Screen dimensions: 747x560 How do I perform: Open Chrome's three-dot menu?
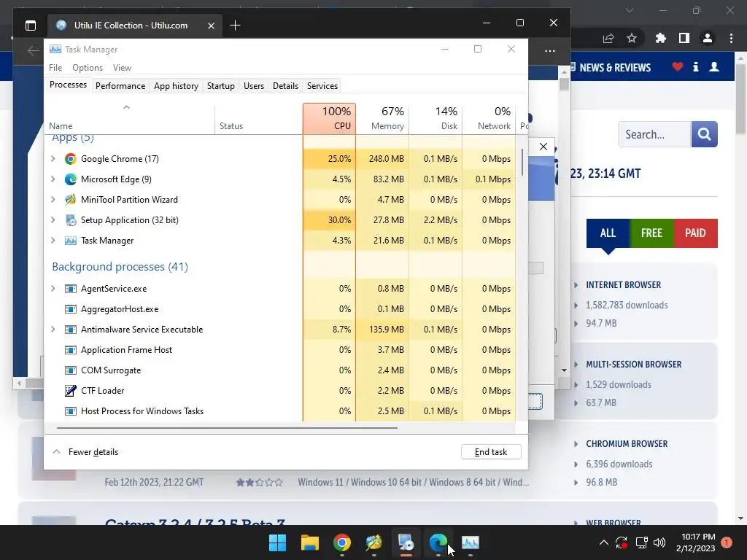click(731, 38)
